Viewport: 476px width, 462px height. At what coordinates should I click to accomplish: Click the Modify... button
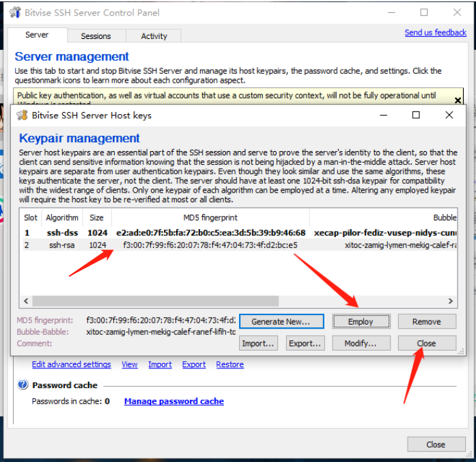tap(361, 343)
